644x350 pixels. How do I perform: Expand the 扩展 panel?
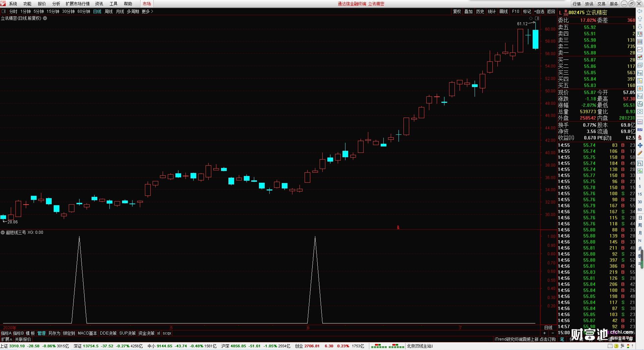[6, 339]
